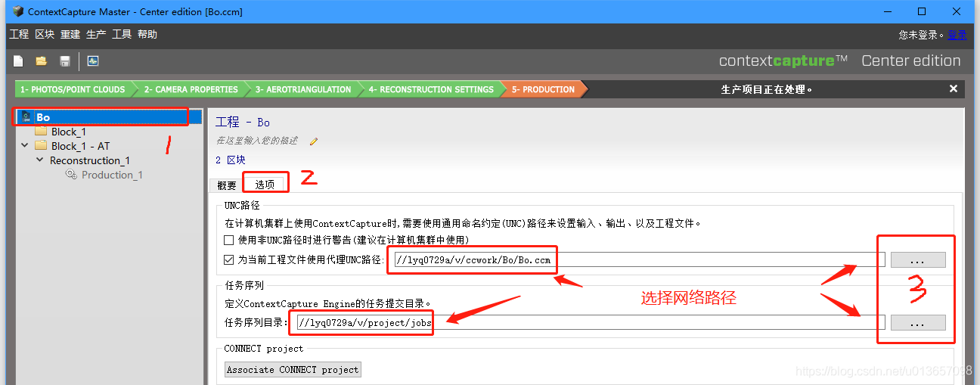Image resolution: width=980 pixels, height=385 pixels.
Task: Click the description placeholder 在这里输入您的描述
Action: point(257,141)
